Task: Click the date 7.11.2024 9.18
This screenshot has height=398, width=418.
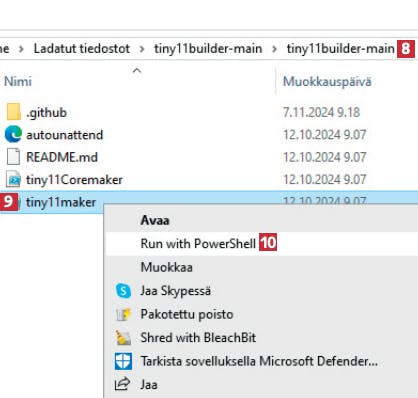Action: [321, 112]
